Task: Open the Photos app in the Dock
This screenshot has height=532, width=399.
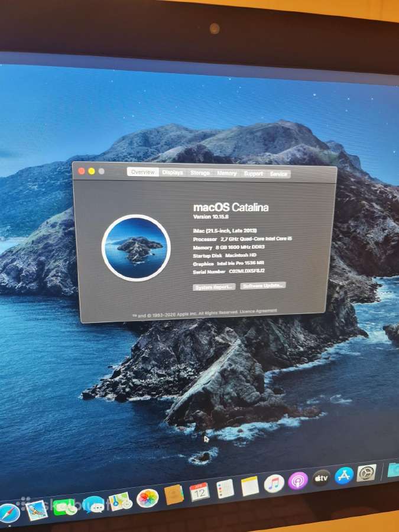Action: [x=148, y=498]
